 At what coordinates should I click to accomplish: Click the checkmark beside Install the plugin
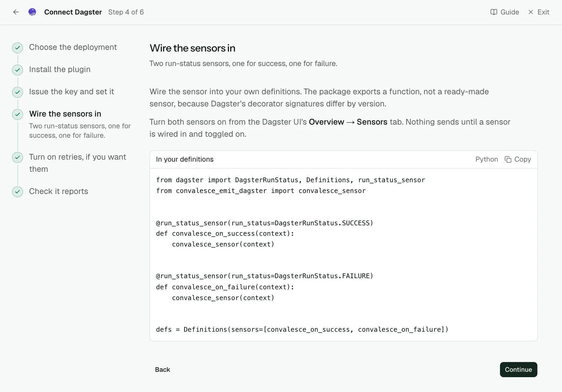[18, 70]
